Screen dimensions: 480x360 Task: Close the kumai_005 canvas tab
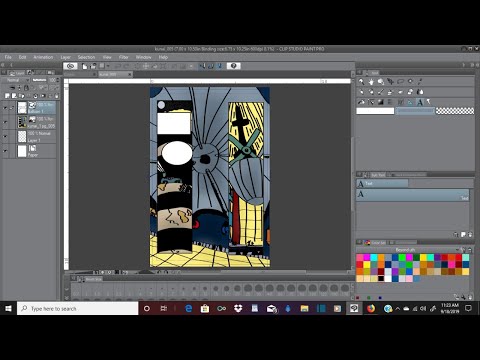point(130,74)
